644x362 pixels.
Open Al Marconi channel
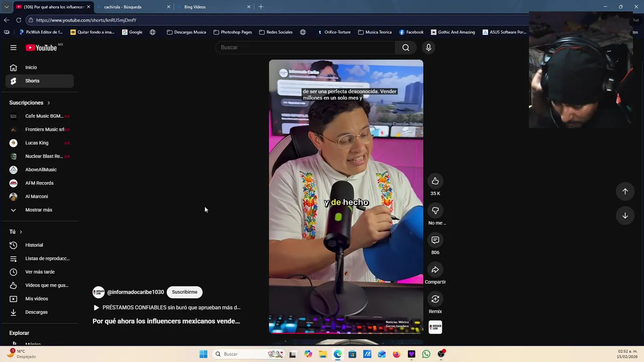click(x=39, y=197)
